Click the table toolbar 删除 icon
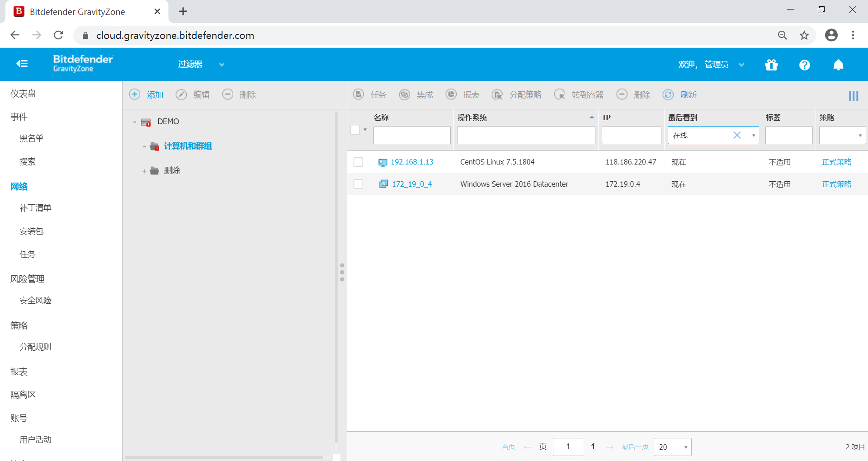 (x=622, y=94)
